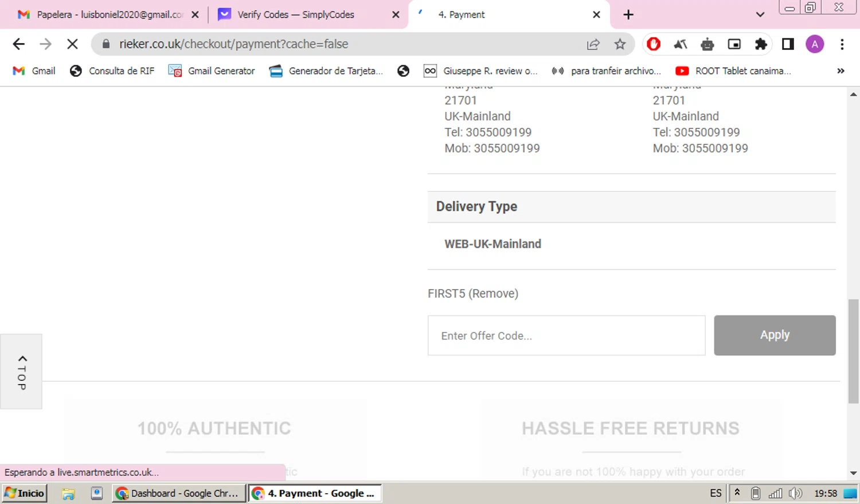Image resolution: width=860 pixels, height=504 pixels.
Task: Open the translate extension icon
Action: (x=681, y=44)
